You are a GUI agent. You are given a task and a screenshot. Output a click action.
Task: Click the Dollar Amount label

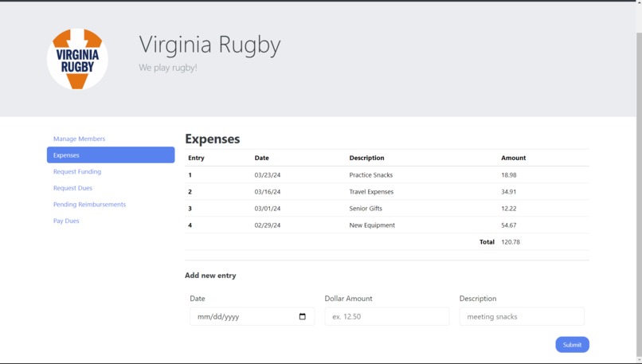pyautogui.click(x=348, y=299)
